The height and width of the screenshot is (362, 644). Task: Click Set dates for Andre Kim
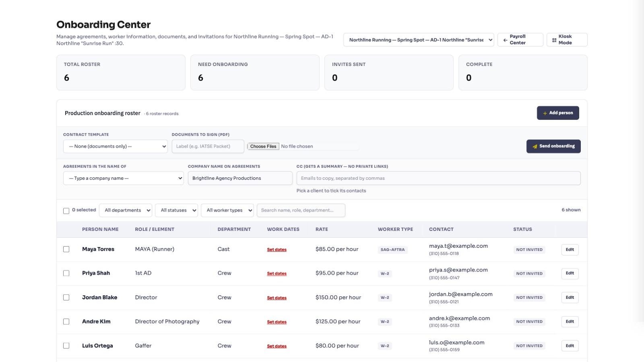coord(277,322)
